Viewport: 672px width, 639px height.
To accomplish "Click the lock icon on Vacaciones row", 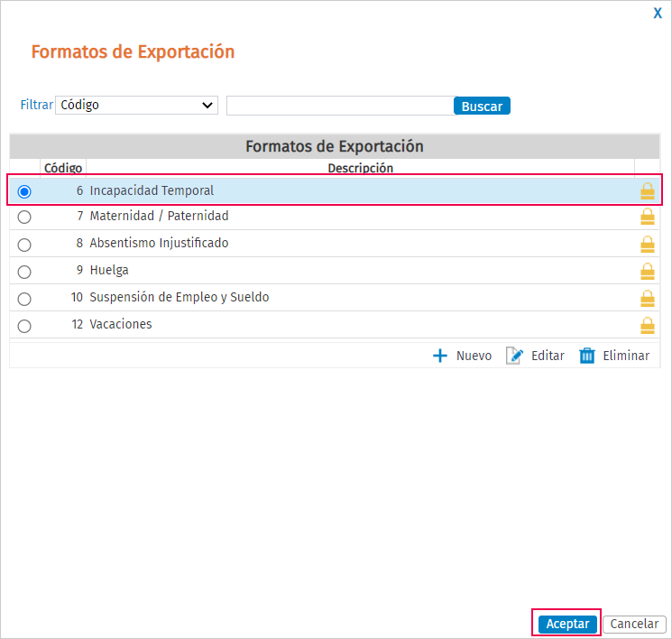I will [647, 326].
